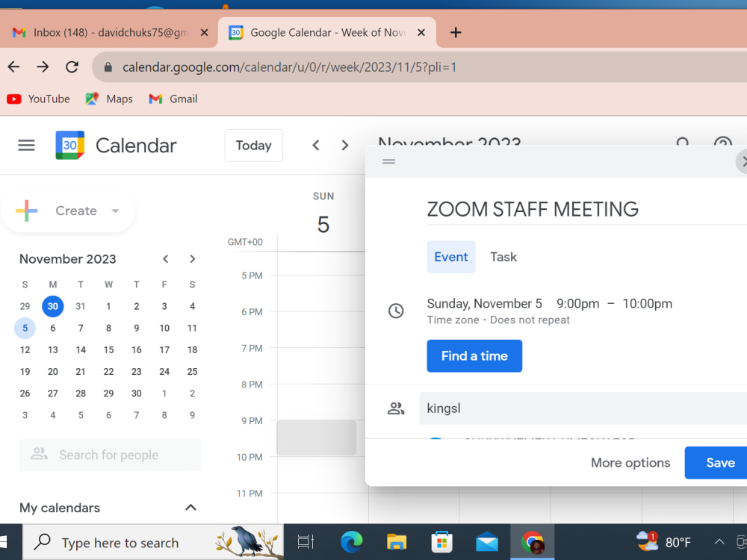Open Task View on taskbar
The height and width of the screenshot is (560, 747).
pyautogui.click(x=306, y=542)
